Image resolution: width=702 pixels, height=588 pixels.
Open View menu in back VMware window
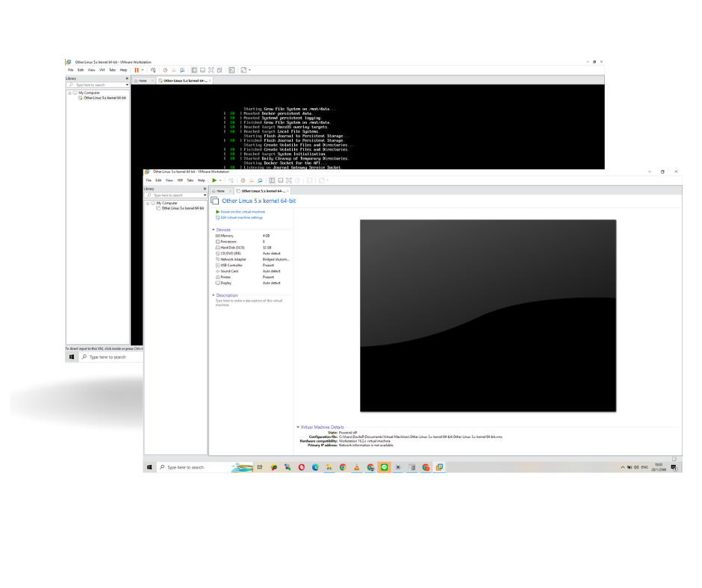[91, 70]
